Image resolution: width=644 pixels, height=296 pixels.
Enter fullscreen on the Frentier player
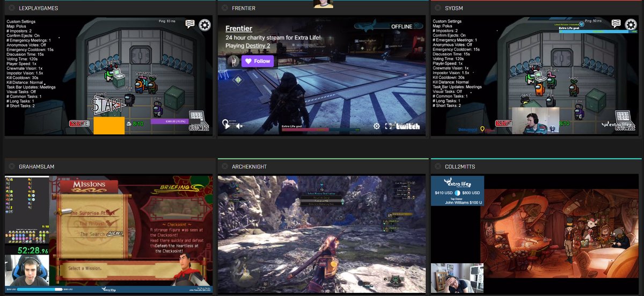click(389, 126)
